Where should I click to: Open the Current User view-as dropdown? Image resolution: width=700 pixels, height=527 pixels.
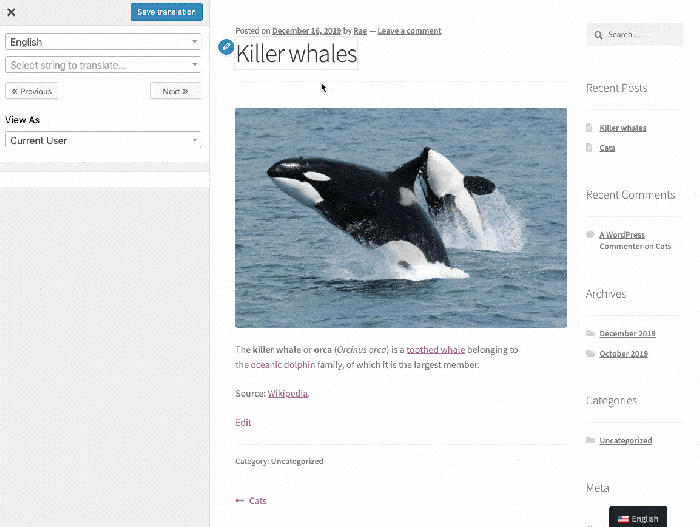coord(103,140)
